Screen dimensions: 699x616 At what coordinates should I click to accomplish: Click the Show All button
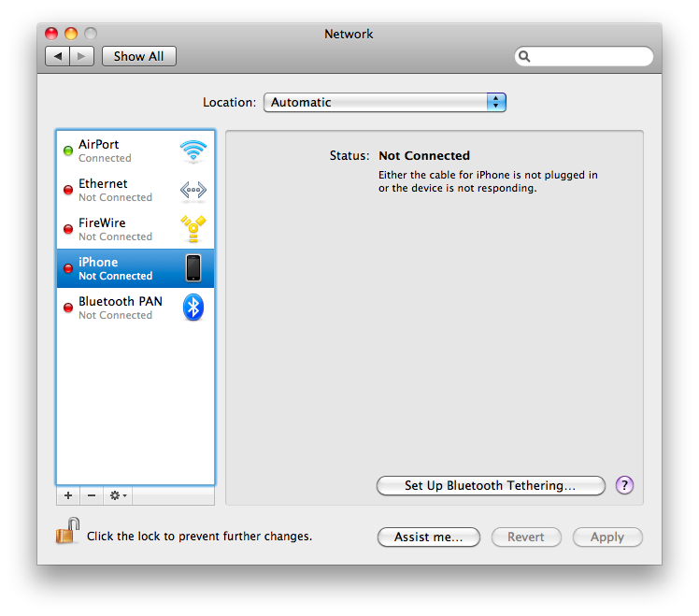coord(138,56)
